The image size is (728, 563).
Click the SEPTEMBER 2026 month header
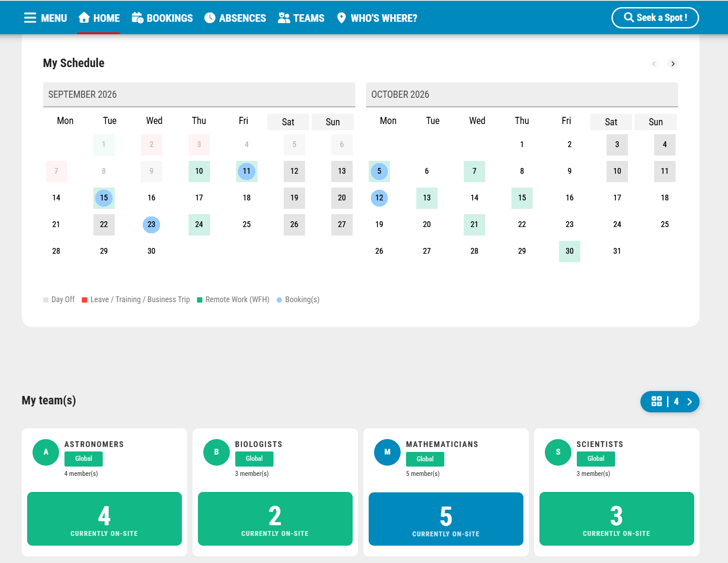tap(199, 94)
